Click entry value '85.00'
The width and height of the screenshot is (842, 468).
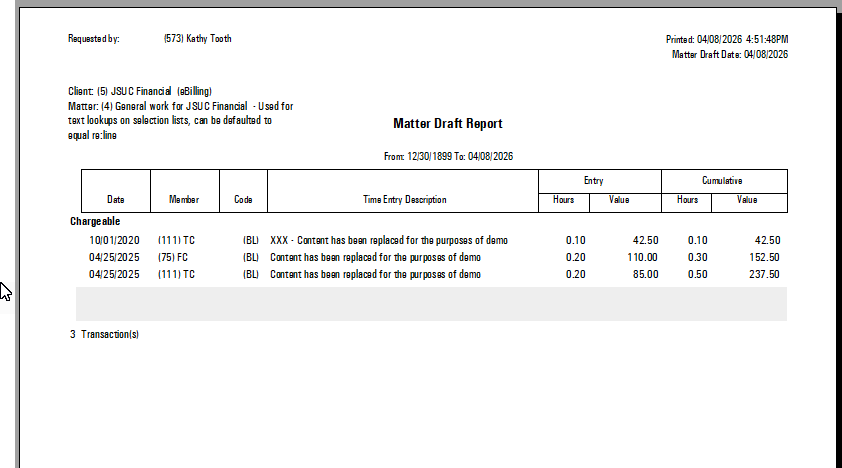click(645, 274)
